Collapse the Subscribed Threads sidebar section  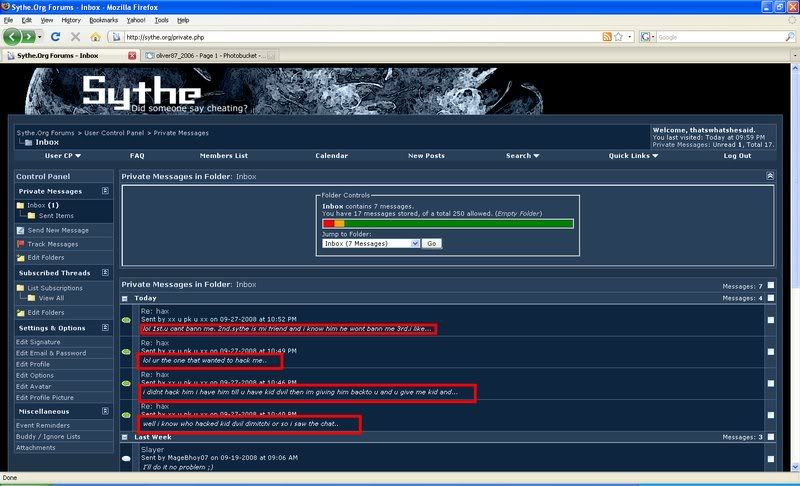point(105,272)
